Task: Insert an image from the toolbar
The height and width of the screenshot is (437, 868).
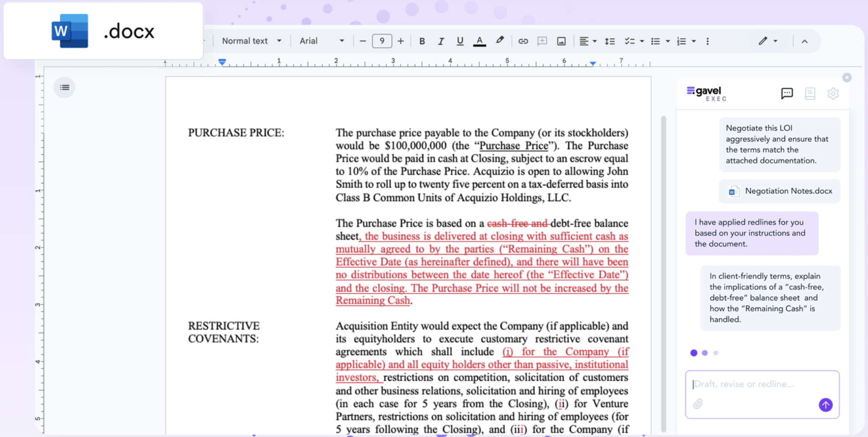Action: tap(561, 41)
